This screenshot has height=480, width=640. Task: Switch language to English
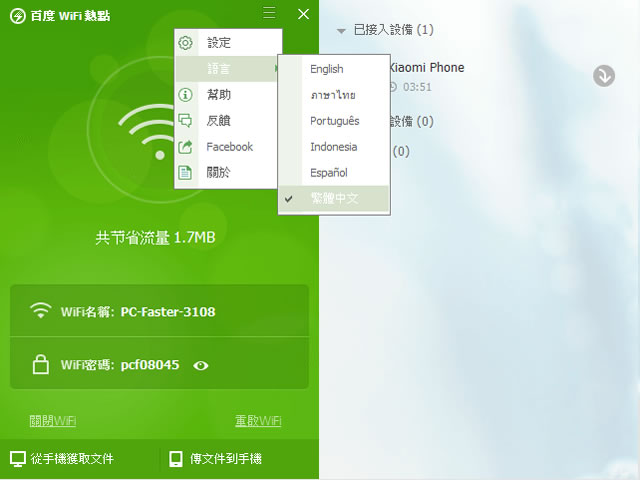(334, 69)
